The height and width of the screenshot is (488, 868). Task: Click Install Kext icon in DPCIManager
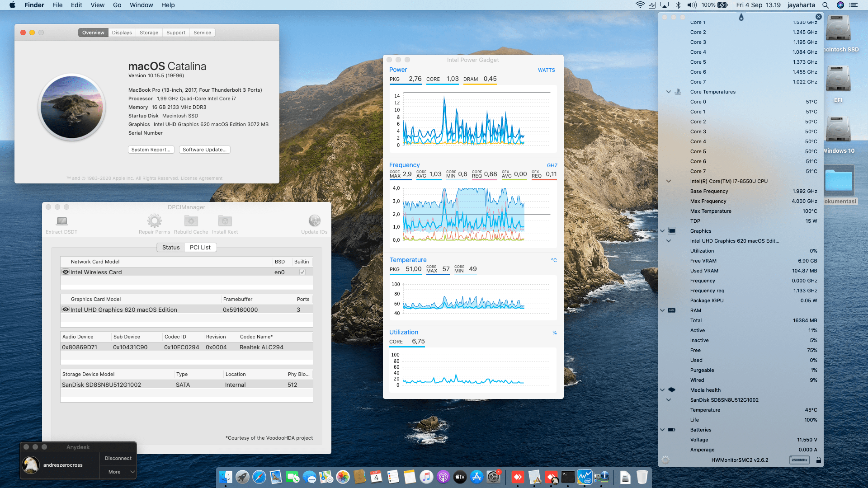pyautogui.click(x=225, y=221)
